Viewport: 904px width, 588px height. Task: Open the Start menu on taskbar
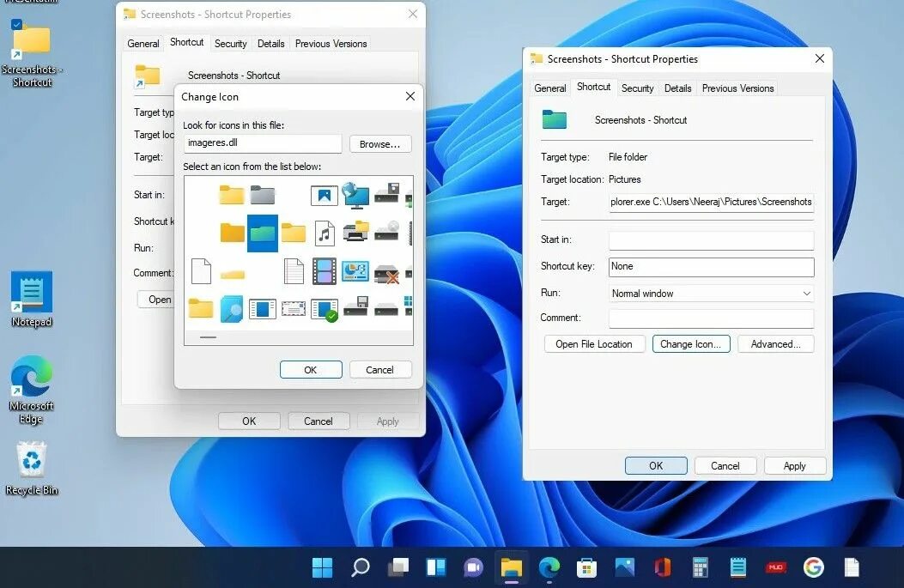322,567
